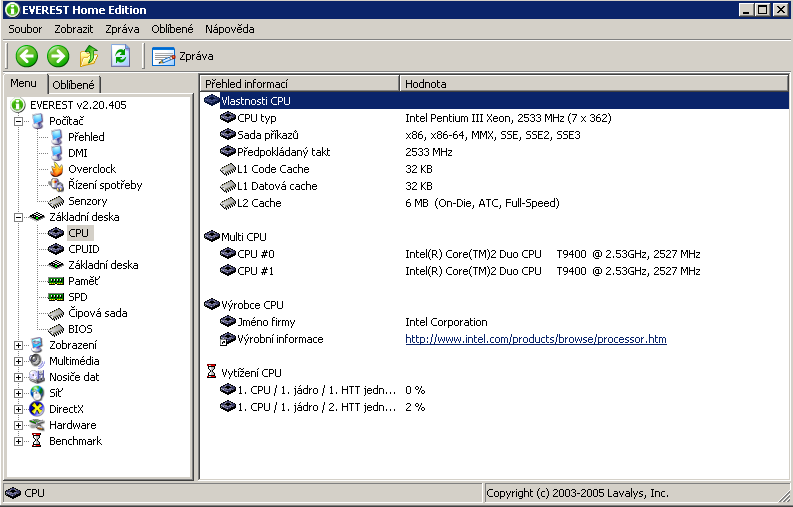This screenshot has width=793, height=507.
Task: Click the Zobrazení monitor icon
Action: (36, 345)
